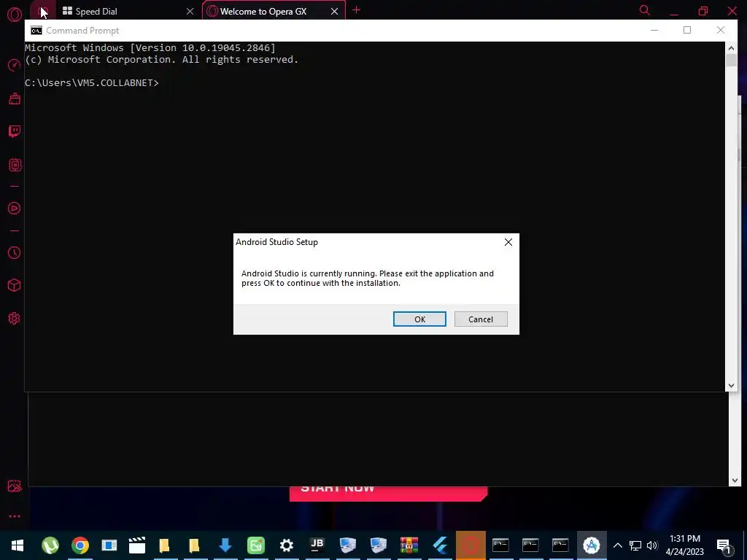The image size is (747, 560).
Task: Open the Windows Start menu
Action: [x=18, y=545]
